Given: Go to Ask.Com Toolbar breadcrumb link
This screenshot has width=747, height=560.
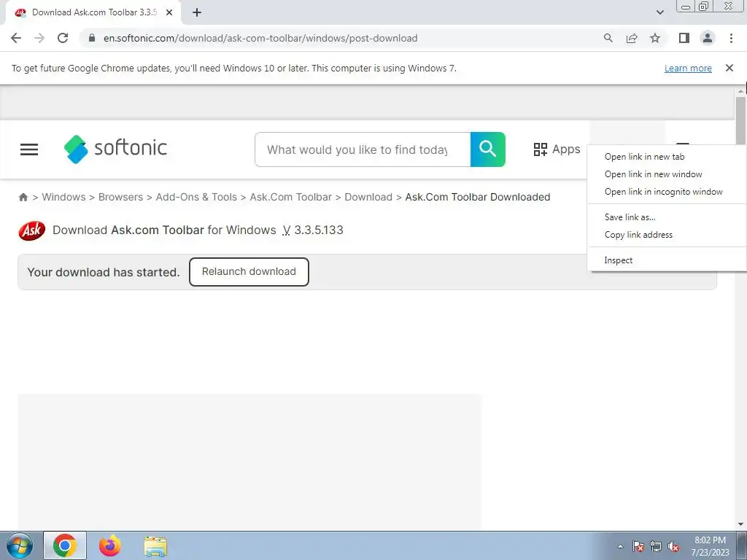Looking at the screenshot, I should click(x=290, y=197).
